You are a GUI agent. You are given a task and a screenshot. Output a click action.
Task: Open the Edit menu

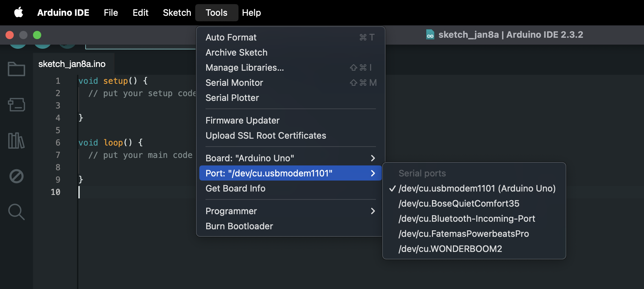(x=141, y=13)
